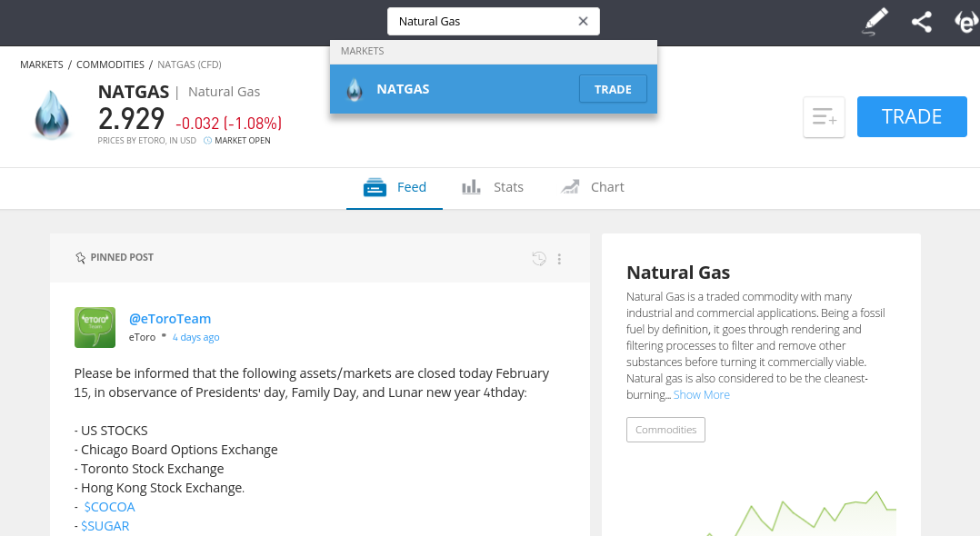Screen dimensions: 980x536
Task: Click the eToro bull logo
Action: point(965,22)
